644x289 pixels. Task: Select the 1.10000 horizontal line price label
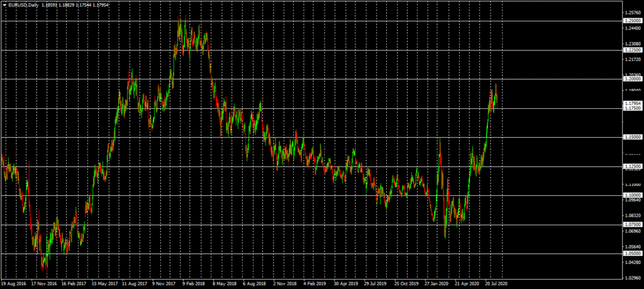coord(633,195)
